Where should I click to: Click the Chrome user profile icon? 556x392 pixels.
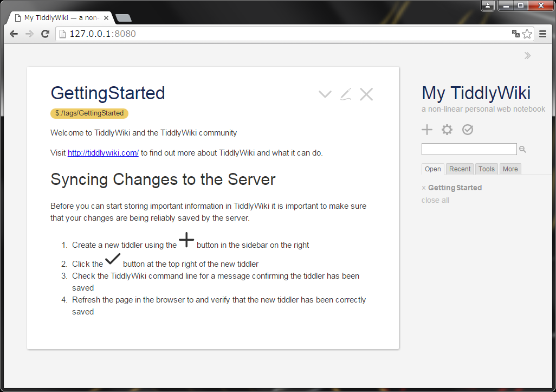[488, 5]
